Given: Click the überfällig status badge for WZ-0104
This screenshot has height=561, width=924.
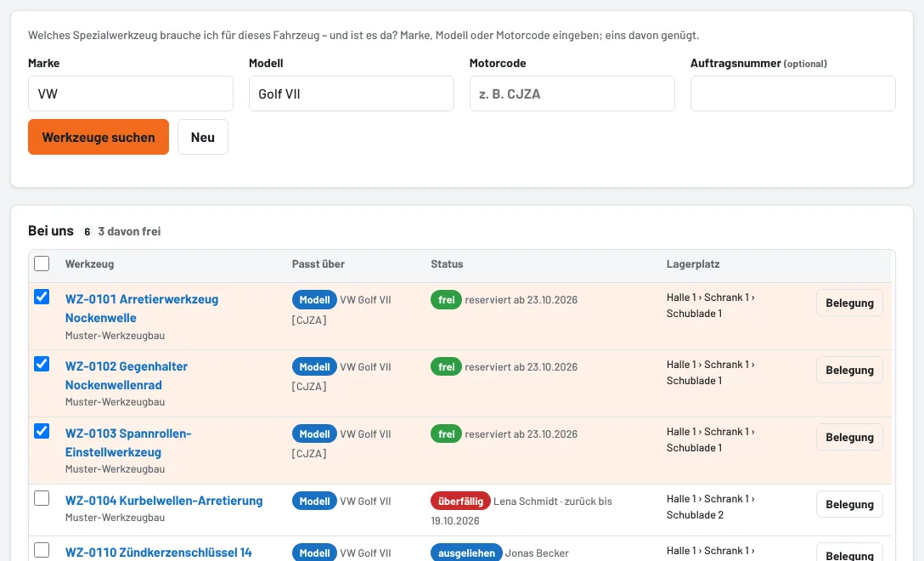Looking at the screenshot, I should 460,501.
